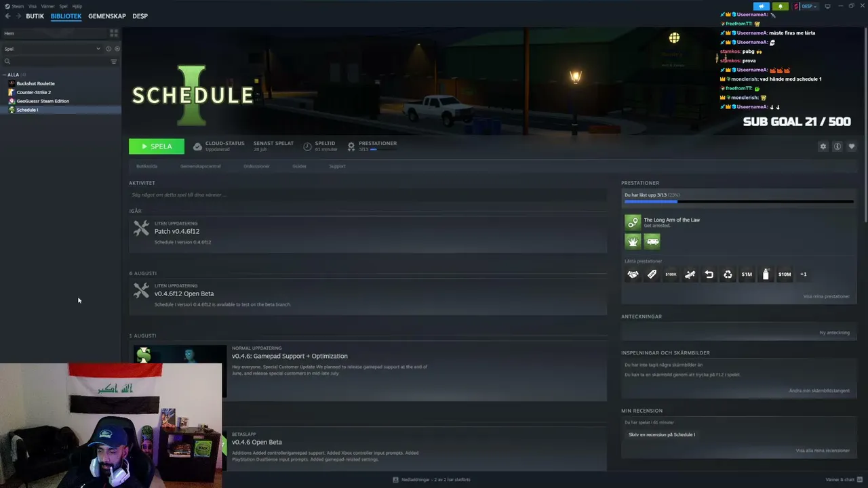Go back with the left arrow

(8, 16)
